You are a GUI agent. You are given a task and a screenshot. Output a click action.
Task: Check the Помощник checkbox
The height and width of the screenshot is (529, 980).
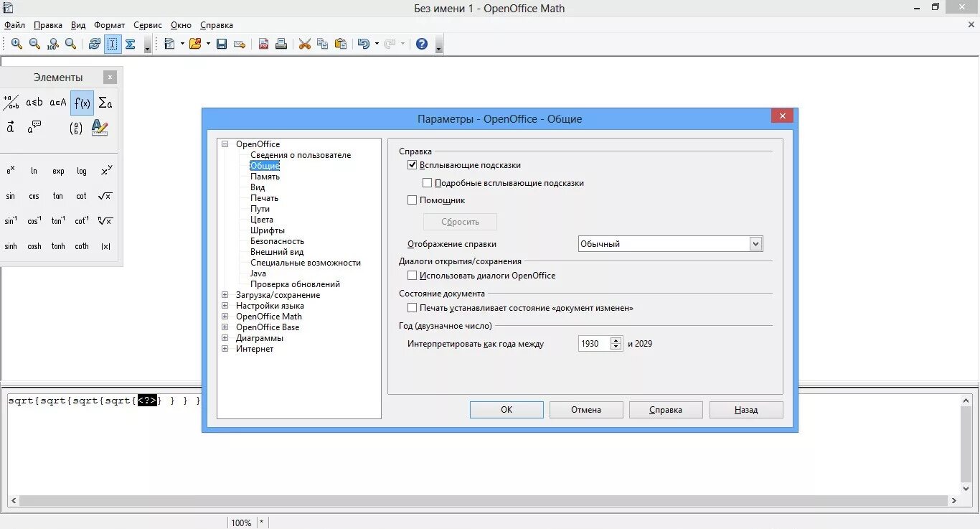coord(413,200)
